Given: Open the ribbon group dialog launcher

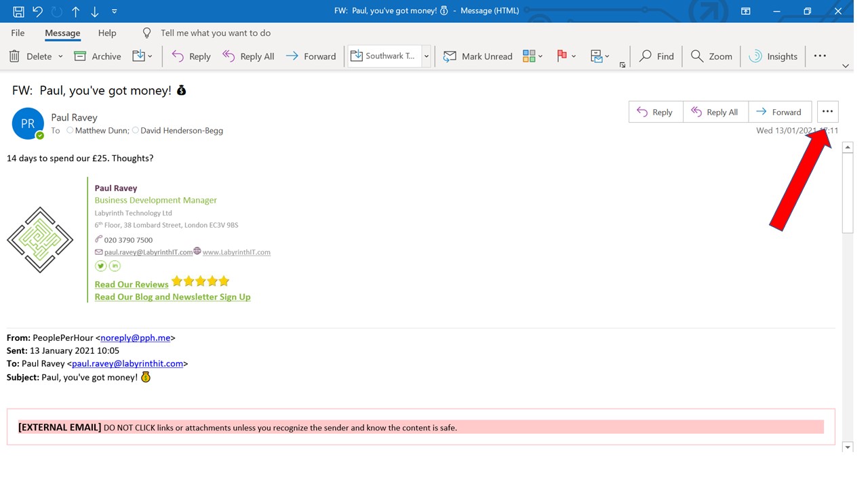Looking at the screenshot, I should (623, 65).
